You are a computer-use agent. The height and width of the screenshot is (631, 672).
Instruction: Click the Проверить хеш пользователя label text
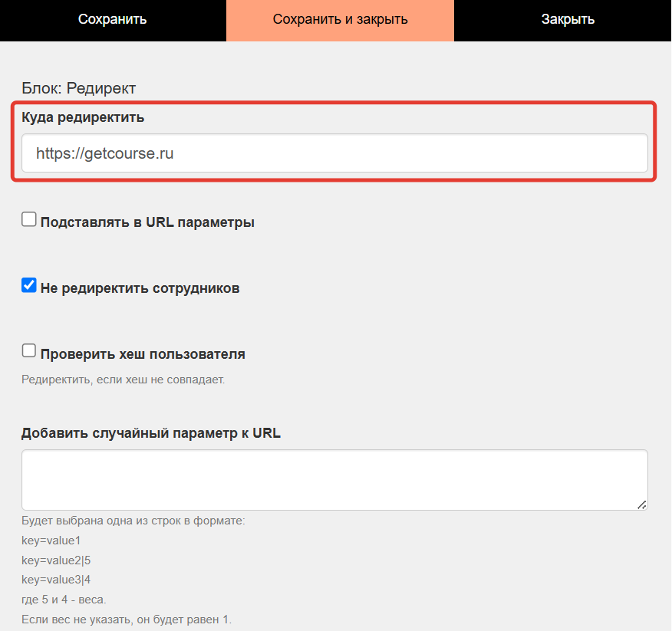tap(143, 354)
